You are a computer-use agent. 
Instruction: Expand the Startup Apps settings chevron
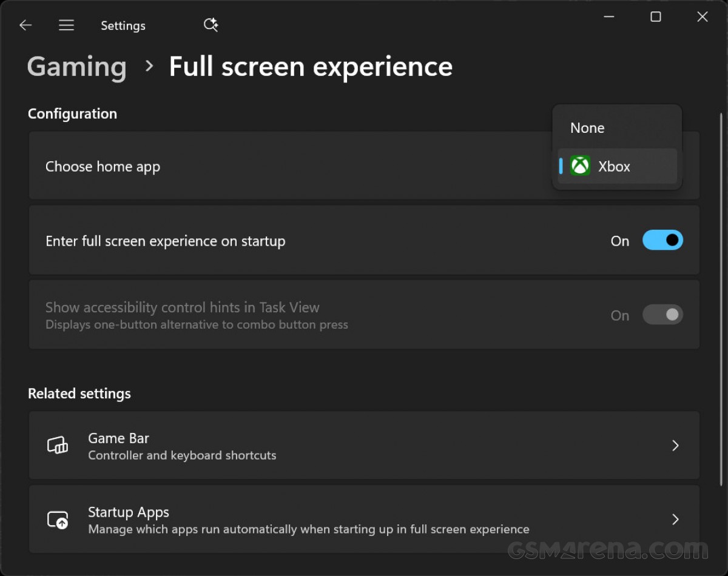[x=675, y=519]
